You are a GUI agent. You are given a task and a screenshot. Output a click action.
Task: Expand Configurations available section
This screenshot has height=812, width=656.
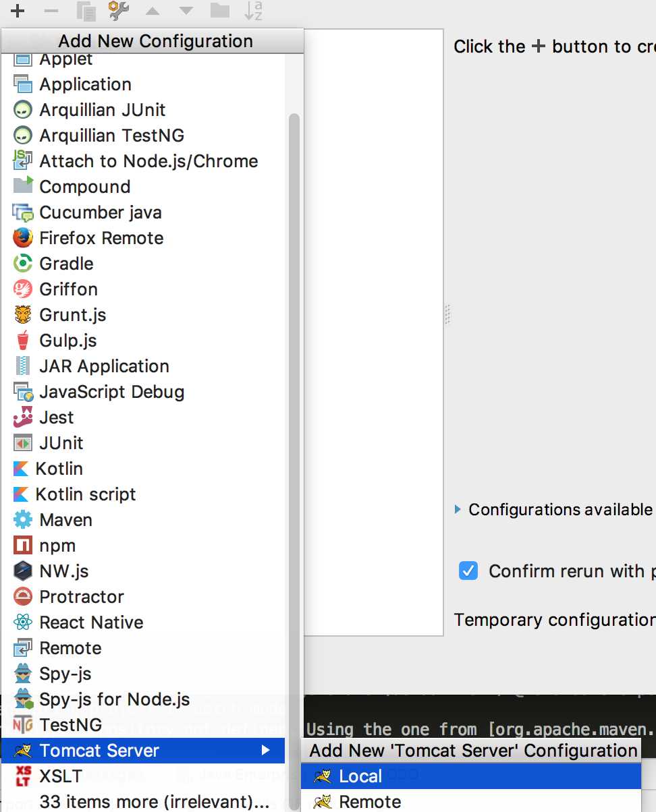458,510
